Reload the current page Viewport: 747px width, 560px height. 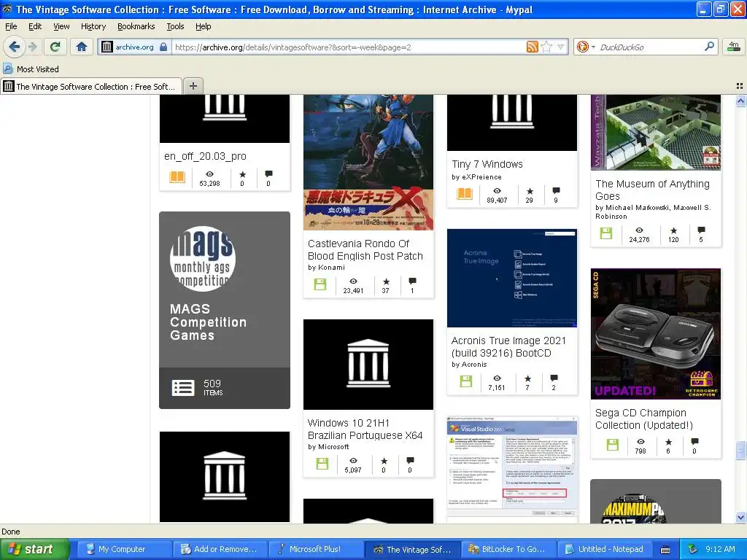[x=55, y=47]
